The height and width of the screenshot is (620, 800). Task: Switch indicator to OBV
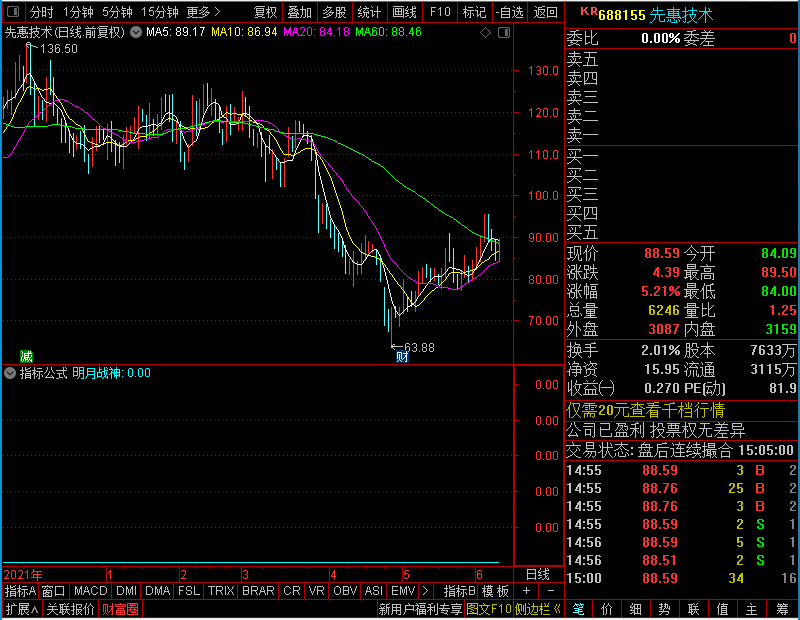[345, 591]
